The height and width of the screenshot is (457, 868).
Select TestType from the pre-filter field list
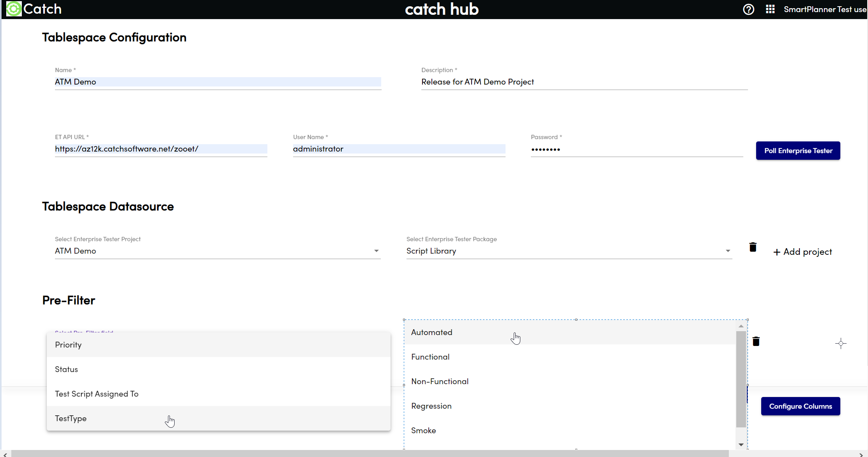click(71, 418)
